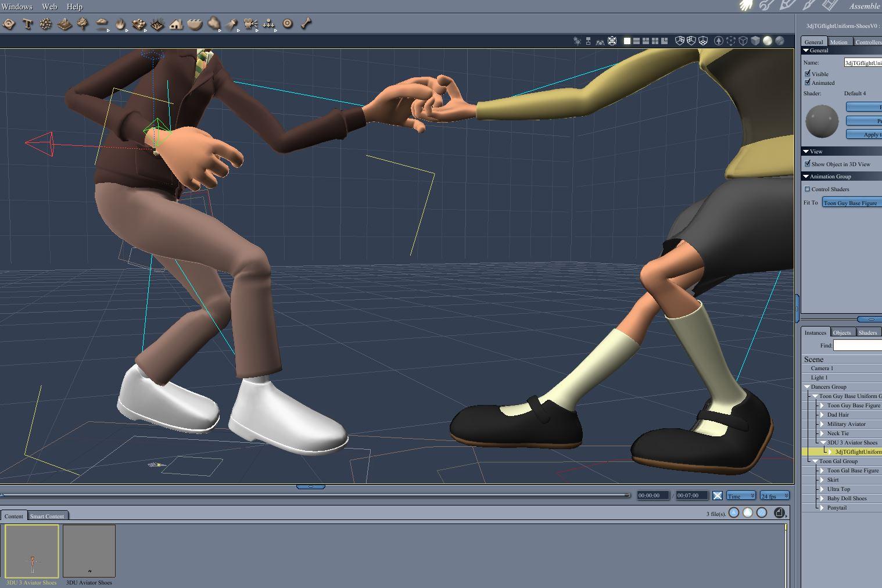Open the pencil Storyboard room
The width and height of the screenshot is (882, 588).
coord(787,5)
